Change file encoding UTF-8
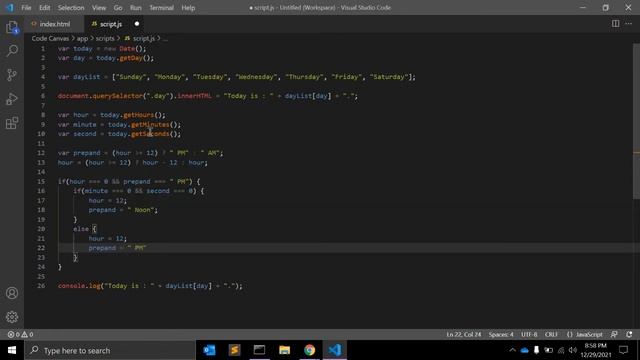The image size is (640, 360). tap(529, 334)
